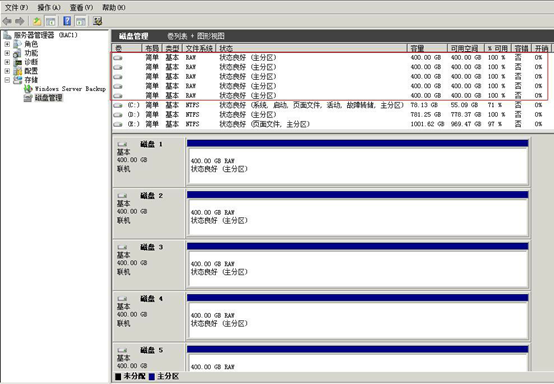Sort by the 布局 column header
The width and height of the screenshot is (554, 384).
click(152, 48)
